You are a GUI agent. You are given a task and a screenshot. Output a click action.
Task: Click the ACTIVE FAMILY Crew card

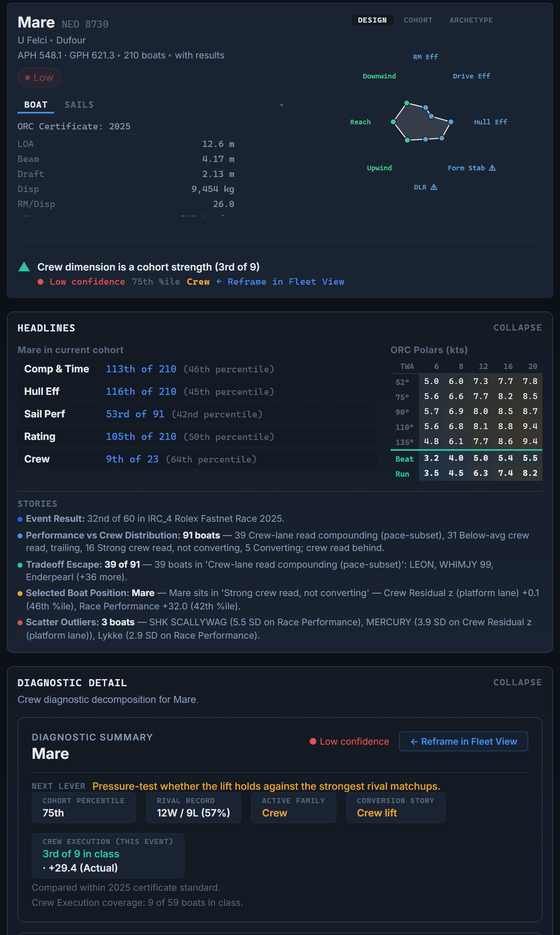coord(294,808)
